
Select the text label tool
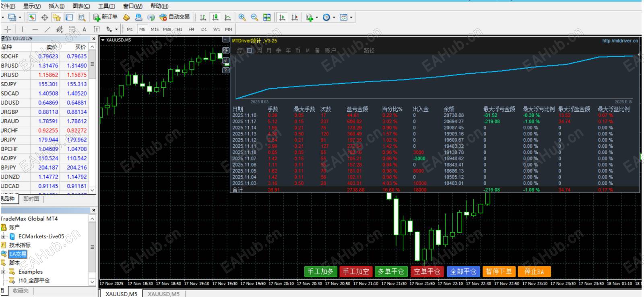click(x=97, y=29)
